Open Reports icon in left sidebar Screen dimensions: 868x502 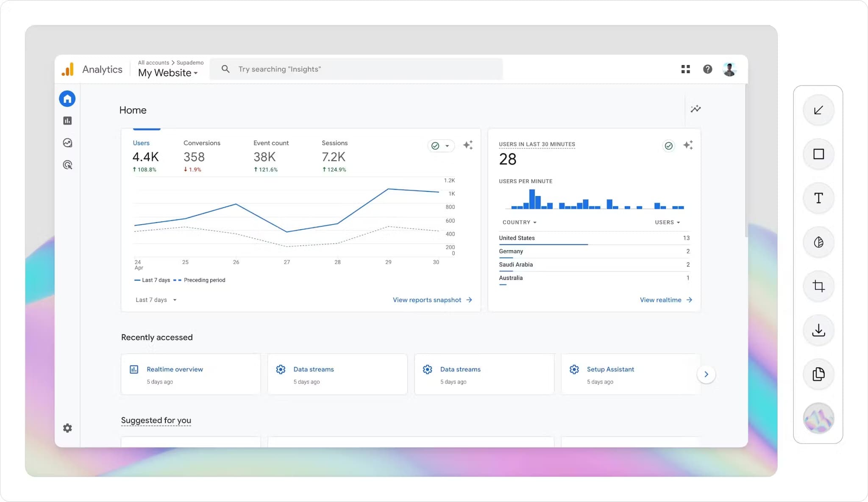pos(67,121)
